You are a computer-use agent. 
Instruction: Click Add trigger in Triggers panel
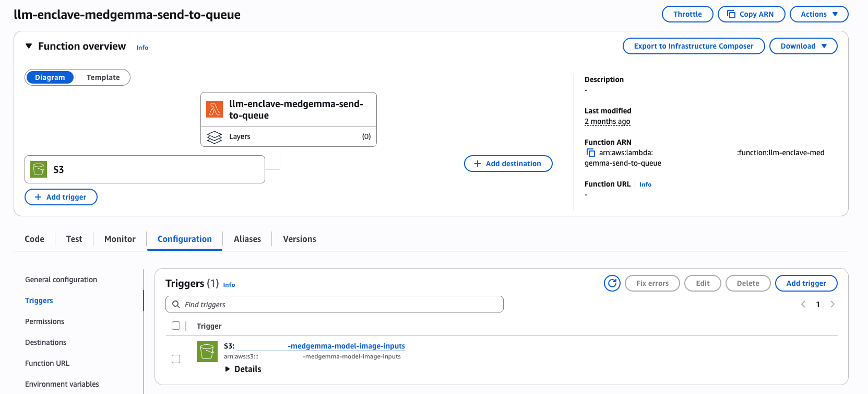pyautogui.click(x=806, y=283)
